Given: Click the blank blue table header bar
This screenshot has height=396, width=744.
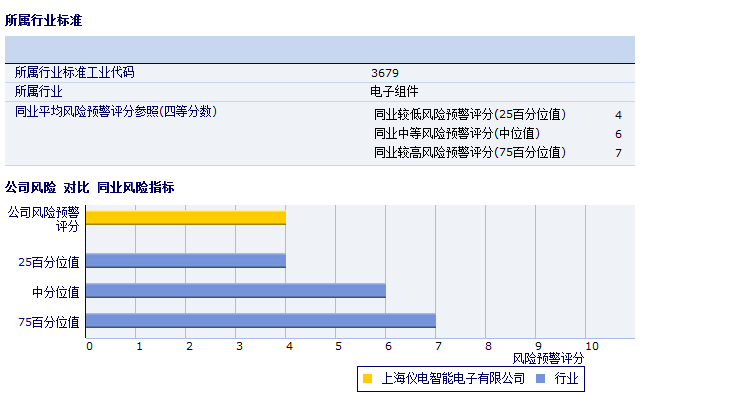Looking at the screenshot, I should point(320,49).
